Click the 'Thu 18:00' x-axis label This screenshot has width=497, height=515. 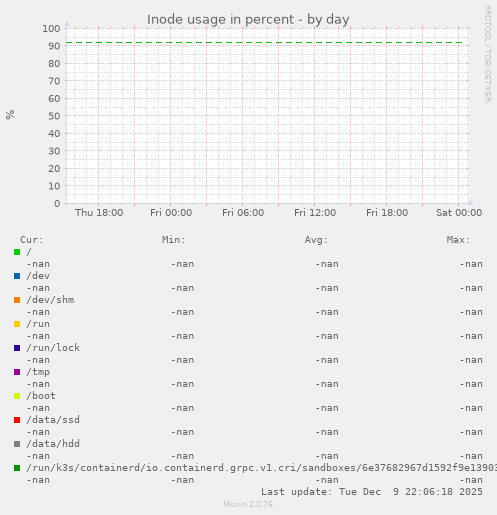(x=99, y=213)
